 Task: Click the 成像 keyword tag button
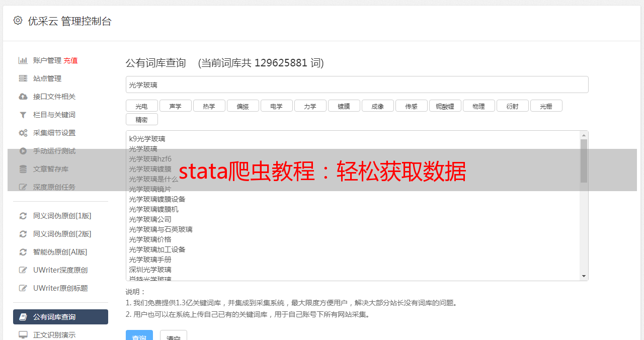coord(377,106)
